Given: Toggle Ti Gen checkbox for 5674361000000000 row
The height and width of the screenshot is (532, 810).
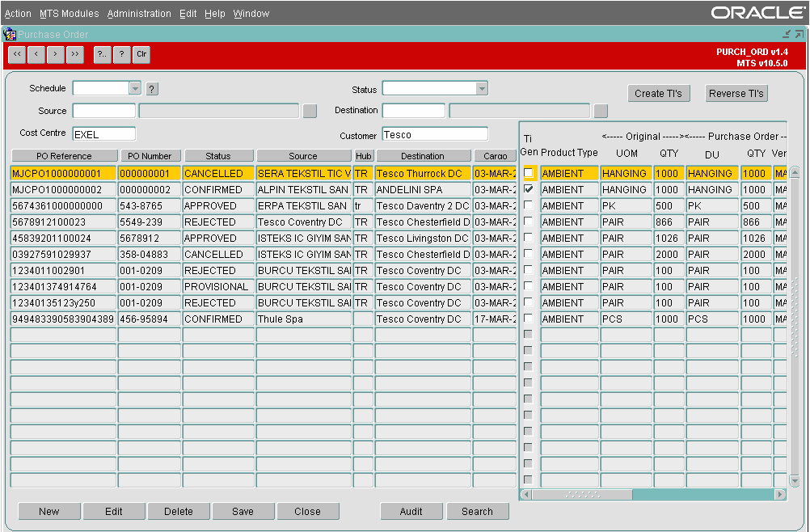Looking at the screenshot, I should 529,205.
